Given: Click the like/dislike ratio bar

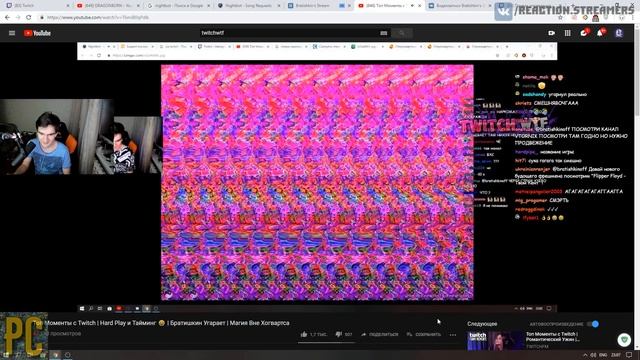Looking at the screenshot, I should coord(326,342).
